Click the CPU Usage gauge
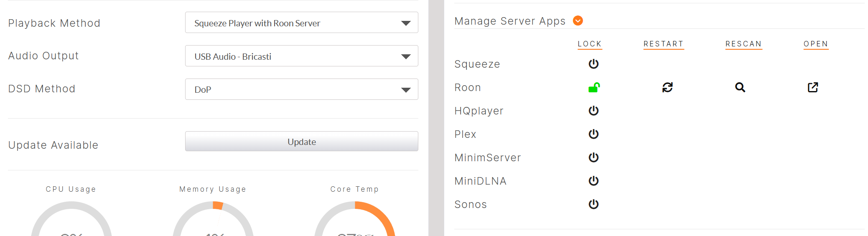This screenshot has height=236, width=868. [71, 219]
